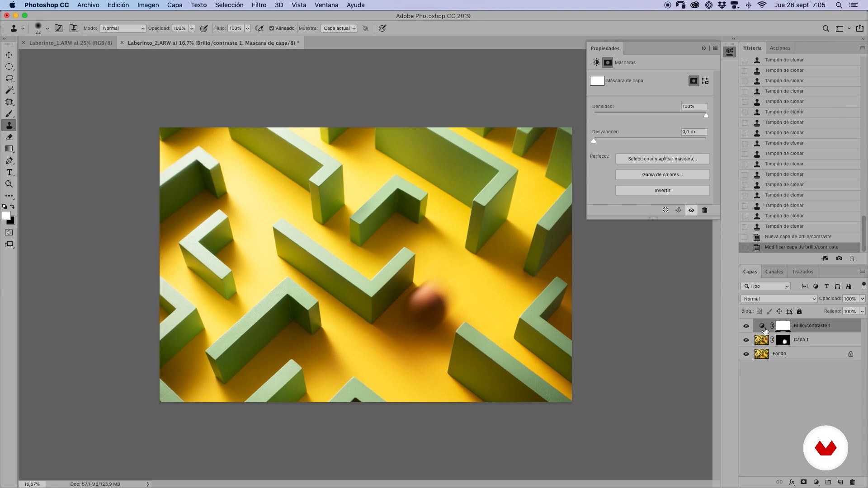This screenshot has width=868, height=488.
Task: Change screen mode icon
Action: click(9, 245)
